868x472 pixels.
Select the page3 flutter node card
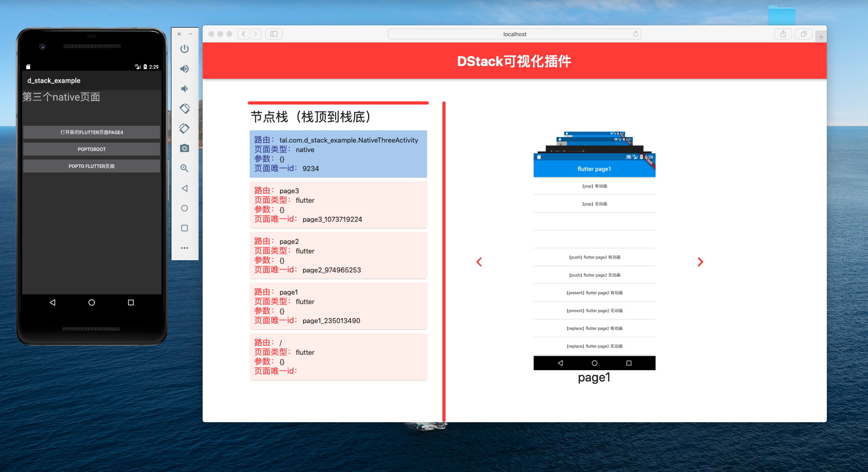pos(338,205)
